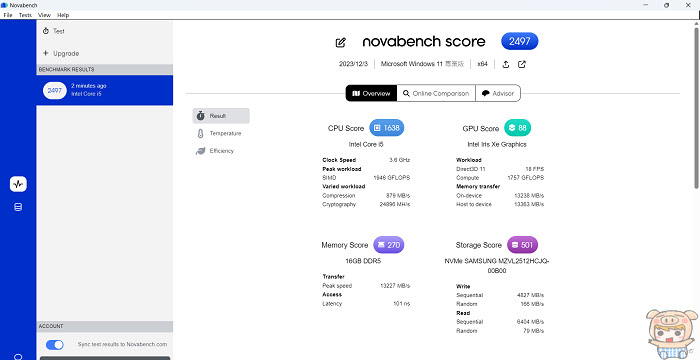The height and width of the screenshot is (360, 700).
Task: Click the SIMD 1946 GFLOPS value
Action: (392, 177)
